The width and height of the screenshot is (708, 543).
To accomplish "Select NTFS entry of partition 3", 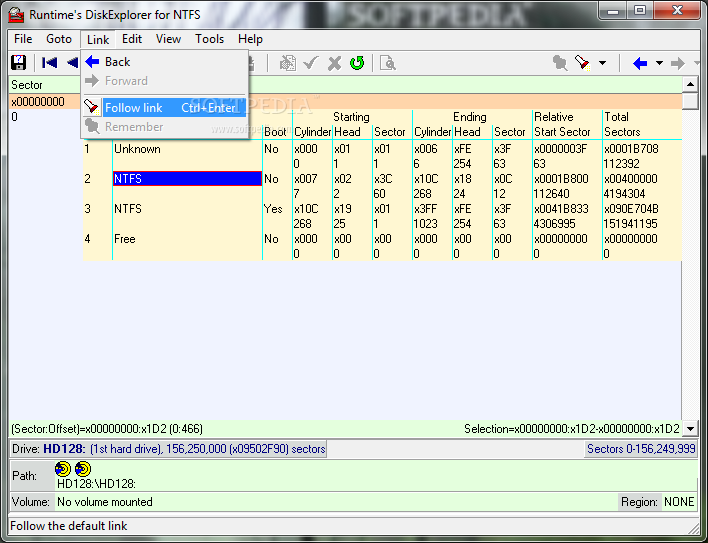I will pyautogui.click(x=128, y=209).
